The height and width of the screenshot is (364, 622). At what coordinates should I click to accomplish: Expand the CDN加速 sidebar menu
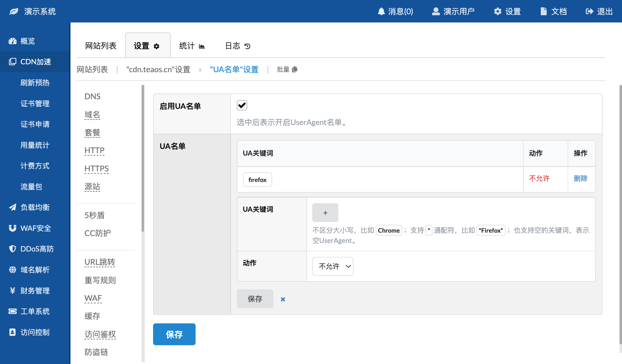pos(35,62)
